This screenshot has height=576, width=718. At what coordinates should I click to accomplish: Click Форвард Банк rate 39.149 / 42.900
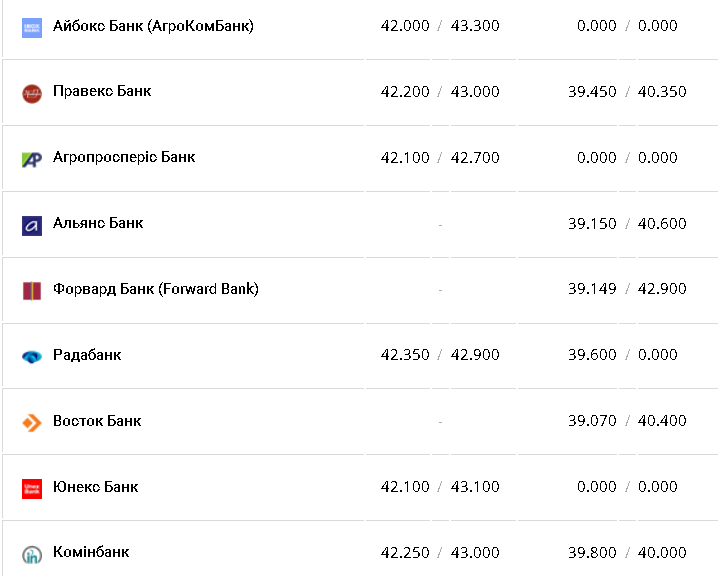click(627, 289)
